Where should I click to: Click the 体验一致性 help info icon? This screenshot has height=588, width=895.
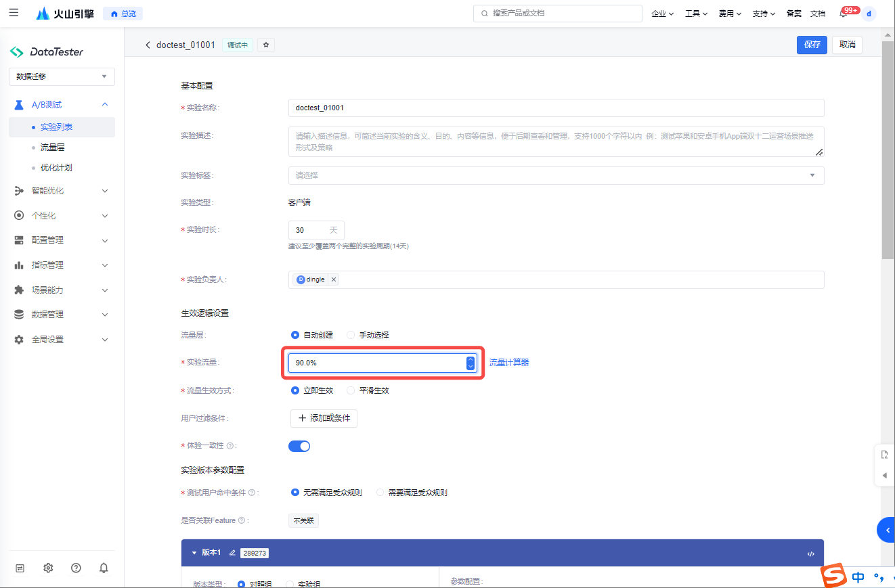[230, 446]
